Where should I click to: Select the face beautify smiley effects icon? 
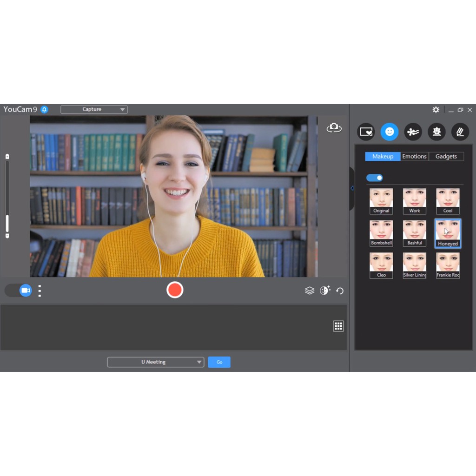tap(390, 132)
